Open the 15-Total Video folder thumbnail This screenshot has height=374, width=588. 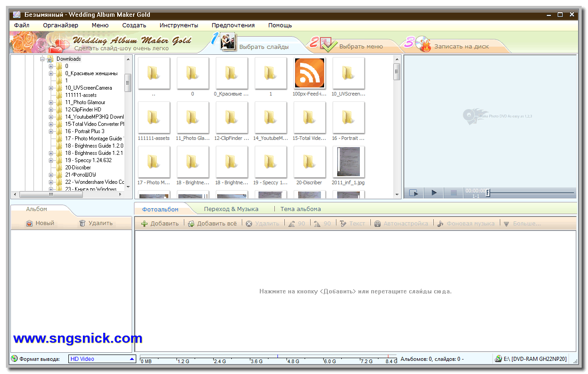point(309,117)
